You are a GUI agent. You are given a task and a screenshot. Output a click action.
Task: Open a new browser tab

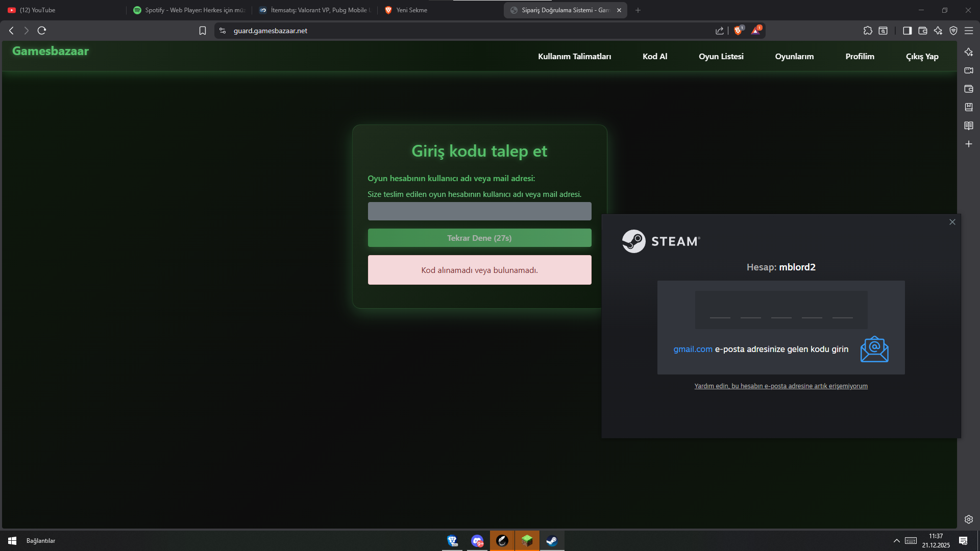pyautogui.click(x=638, y=10)
